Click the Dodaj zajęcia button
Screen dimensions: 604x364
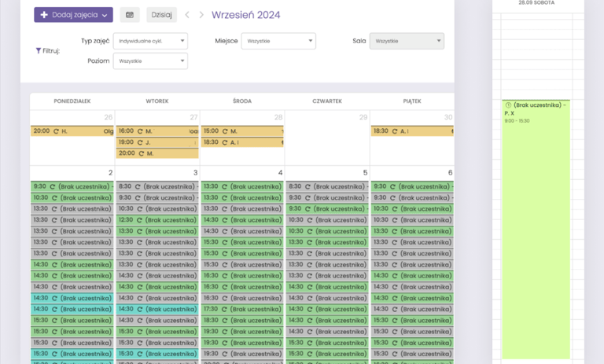click(x=73, y=15)
